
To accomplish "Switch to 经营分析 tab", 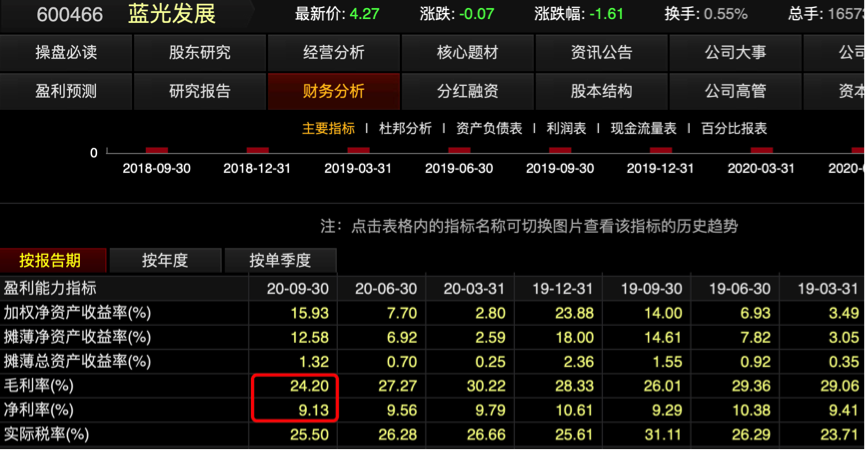I will pyautogui.click(x=334, y=52).
